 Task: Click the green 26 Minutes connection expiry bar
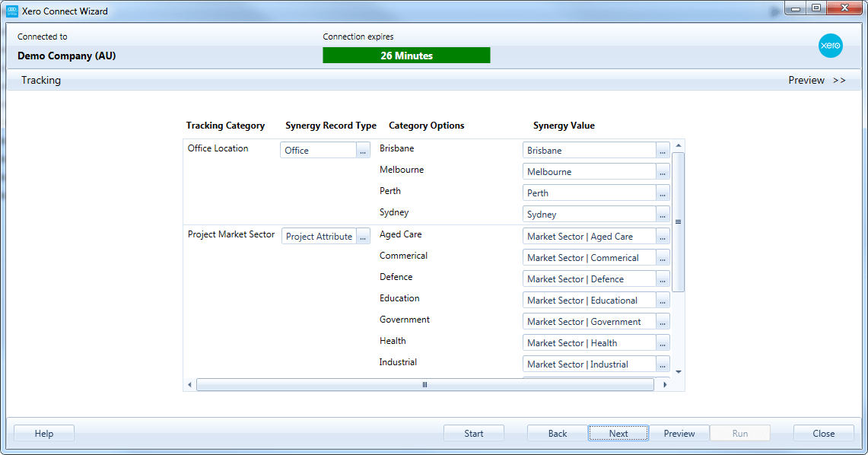406,55
